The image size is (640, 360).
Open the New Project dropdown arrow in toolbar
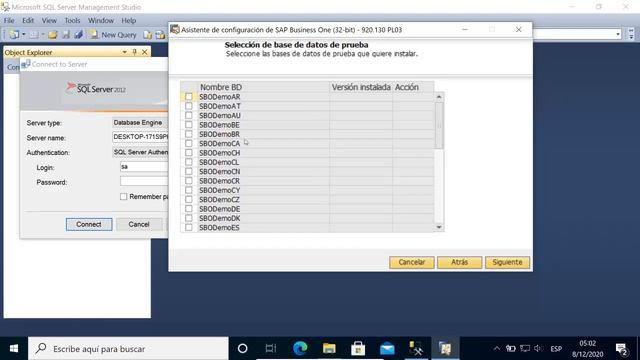(24, 35)
